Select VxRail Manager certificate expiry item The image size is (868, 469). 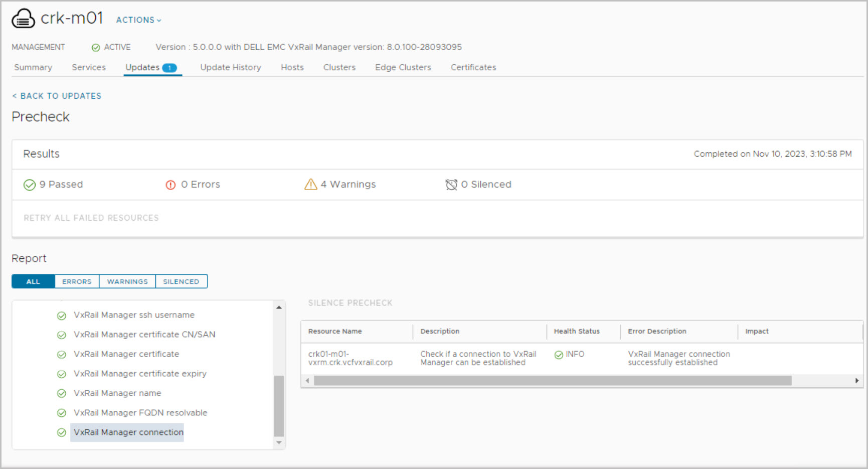pos(140,374)
